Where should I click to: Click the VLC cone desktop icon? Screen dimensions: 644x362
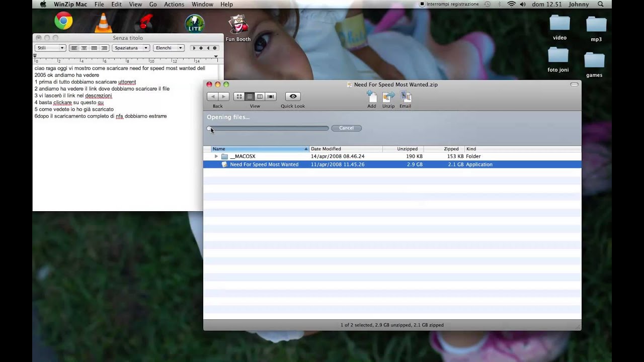tap(104, 23)
